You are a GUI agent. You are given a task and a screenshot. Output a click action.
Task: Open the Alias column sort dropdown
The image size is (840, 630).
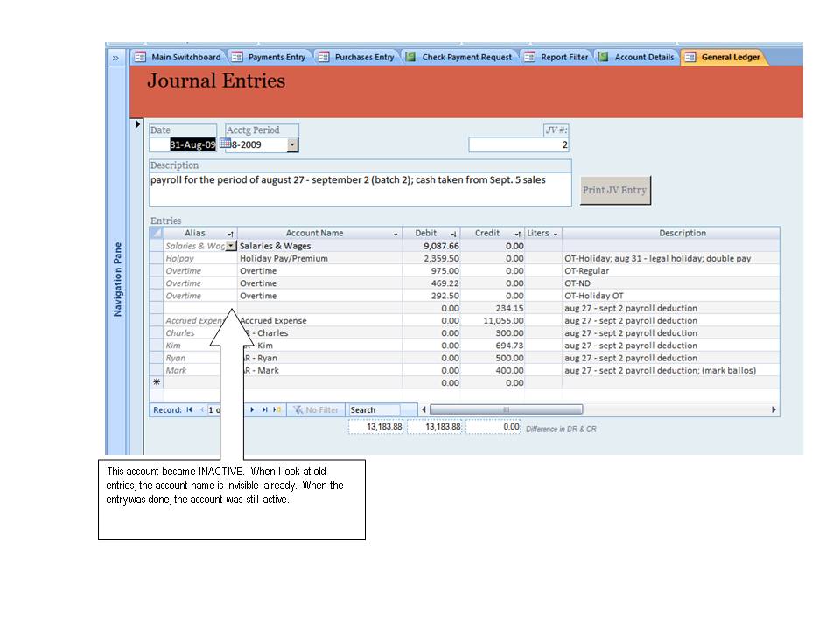pyautogui.click(x=230, y=234)
